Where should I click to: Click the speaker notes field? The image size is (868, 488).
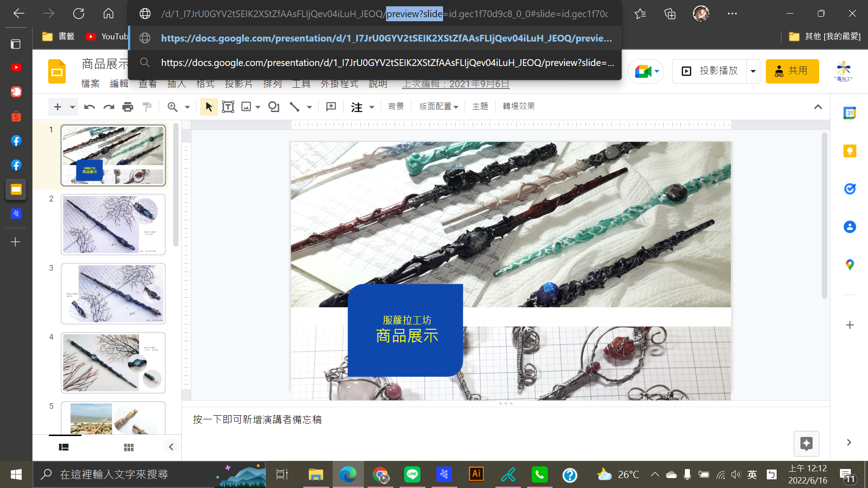point(505,420)
